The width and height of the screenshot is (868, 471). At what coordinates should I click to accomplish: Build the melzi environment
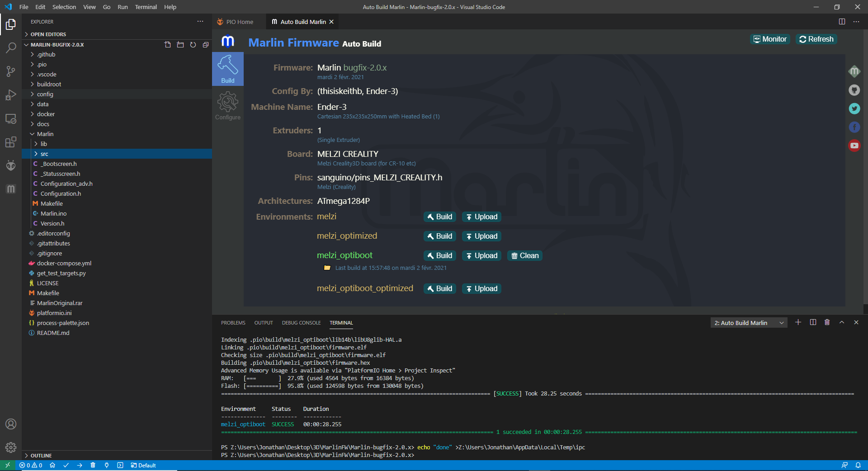tap(440, 217)
